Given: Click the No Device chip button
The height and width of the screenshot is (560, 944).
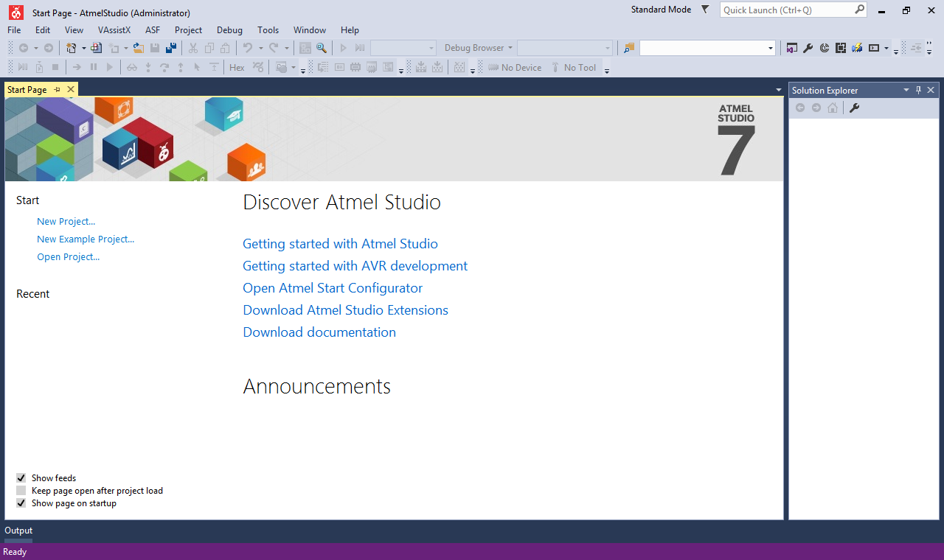Looking at the screenshot, I should click(x=515, y=67).
